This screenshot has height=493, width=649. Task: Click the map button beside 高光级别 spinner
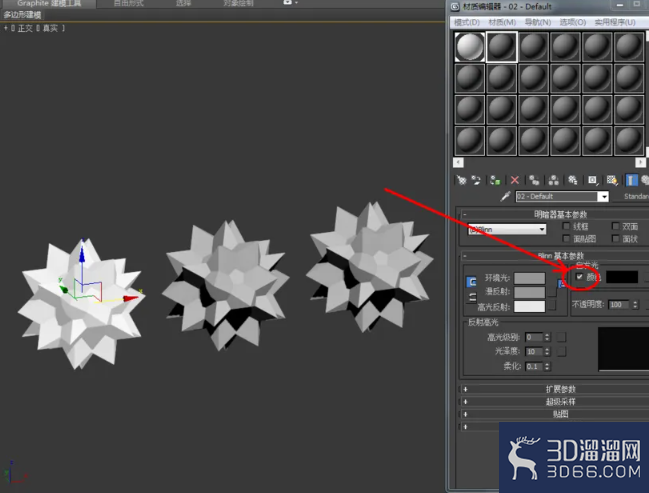coord(561,337)
